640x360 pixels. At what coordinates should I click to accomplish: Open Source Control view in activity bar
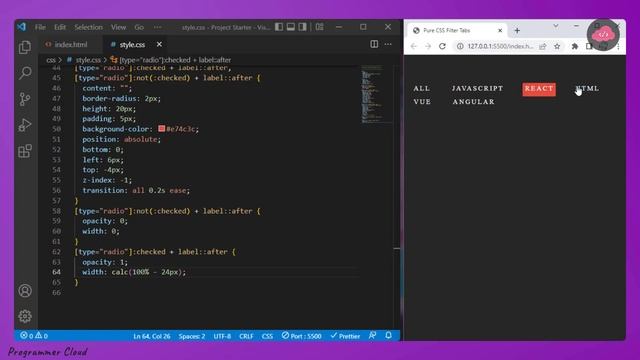click(x=25, y=99)
